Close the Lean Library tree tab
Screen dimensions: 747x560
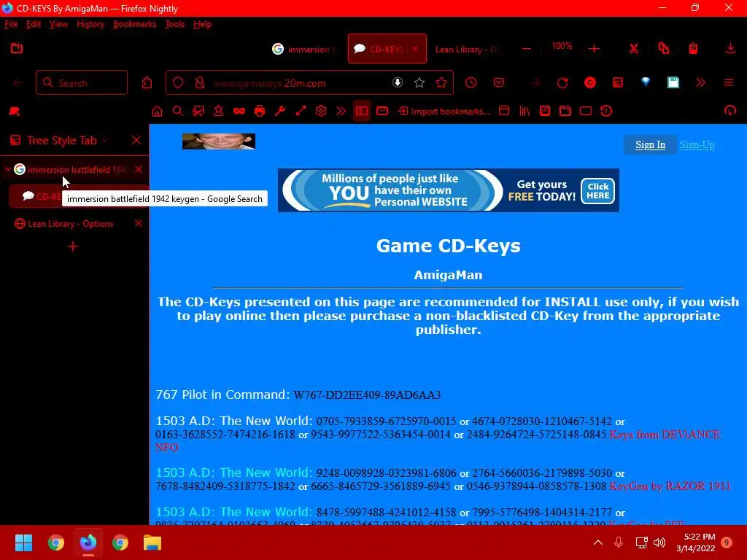pyautogui.click(x=139, y=223)
